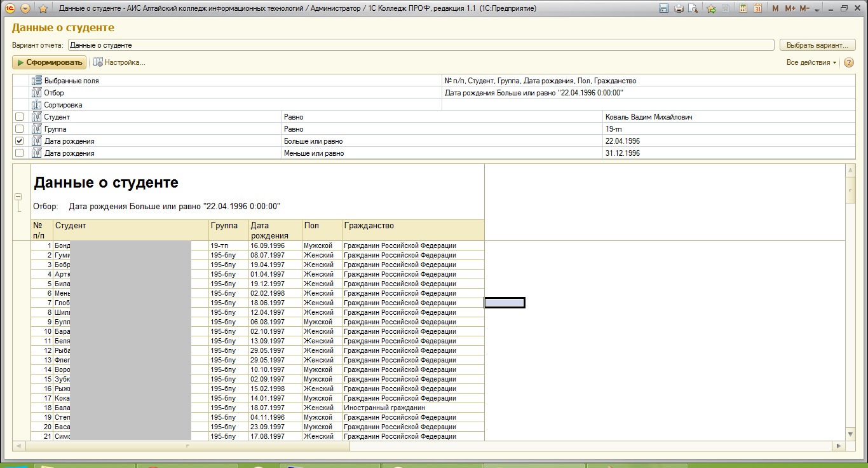Image resolution: width=868 pixels, height=468 pixels.
Task: Check the Дата рождения Меньше или равно checkbox
Action: pos(20,153)
